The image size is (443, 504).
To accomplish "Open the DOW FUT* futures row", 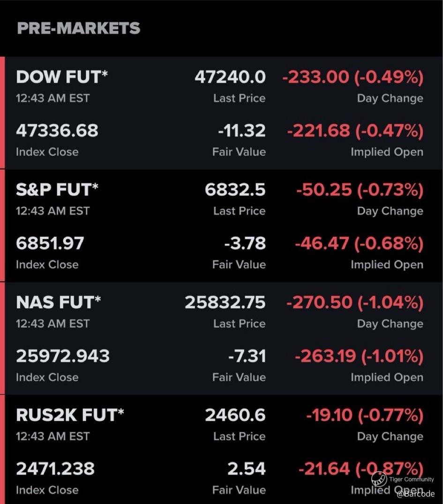I will click(62, 77).
